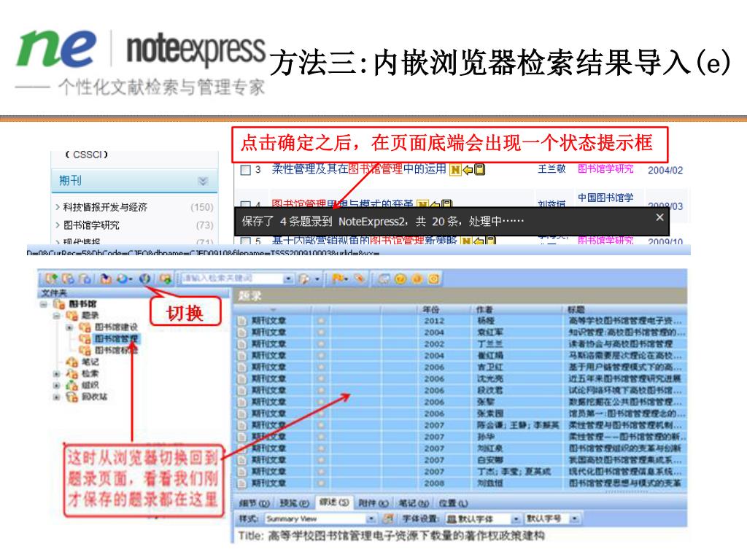Open article 柔性管理及其在图书馆管理中的运用
747x560 pixels.
pyautogui.click(x=359, y=169)
